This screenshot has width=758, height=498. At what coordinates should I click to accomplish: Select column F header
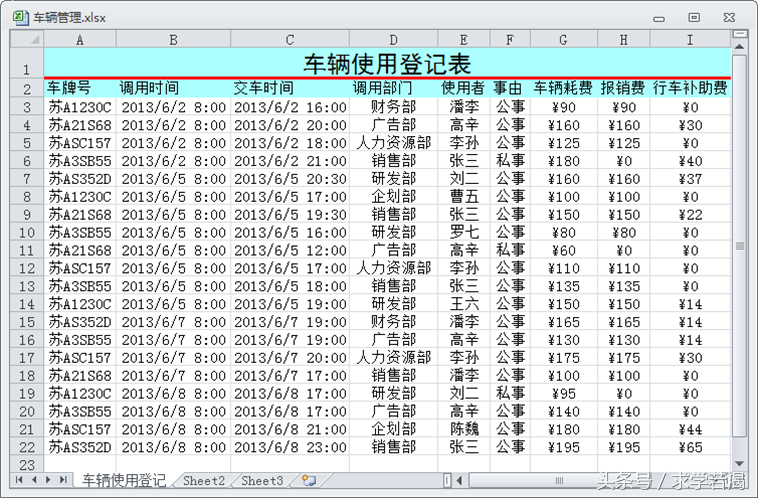coord(510,39)
